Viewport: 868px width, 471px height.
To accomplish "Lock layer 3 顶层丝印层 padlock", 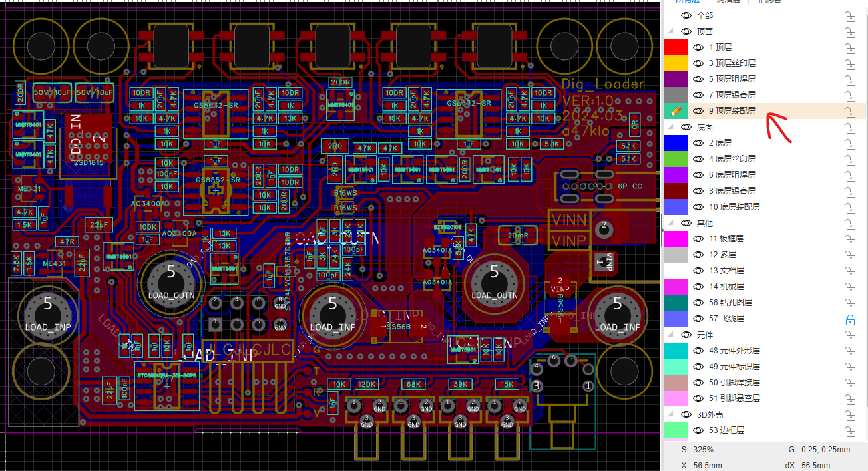I will pos(849,64).
